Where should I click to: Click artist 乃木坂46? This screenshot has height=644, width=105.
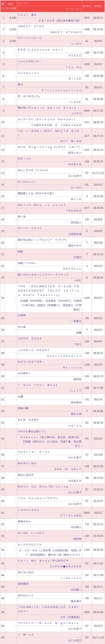coord(75,481)
